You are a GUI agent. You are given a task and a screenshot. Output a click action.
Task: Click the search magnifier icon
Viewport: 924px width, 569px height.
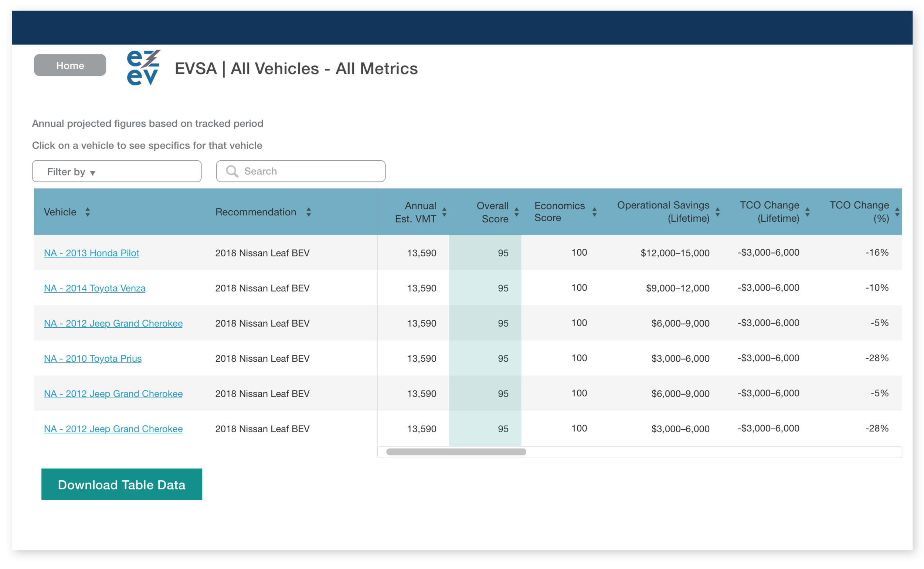[232, 171]
